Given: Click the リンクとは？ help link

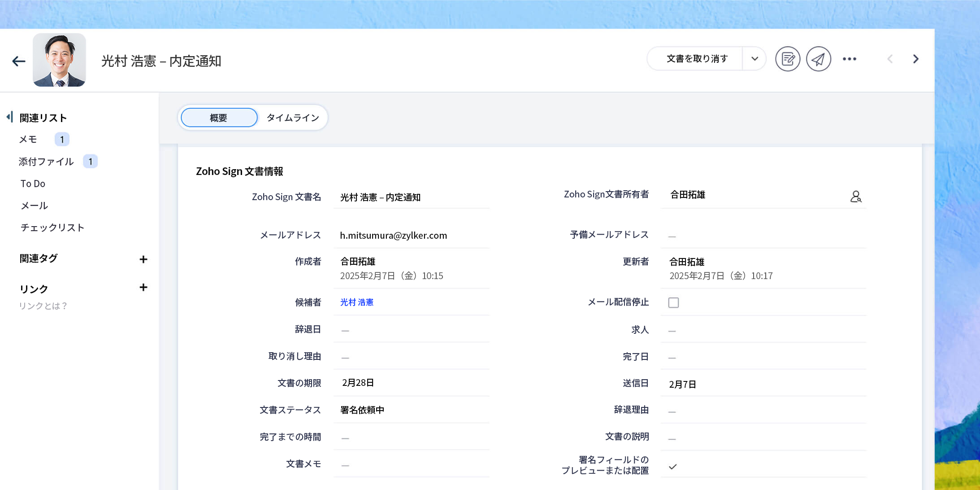Looking at the screenshot, I should [x=43, y=306].
